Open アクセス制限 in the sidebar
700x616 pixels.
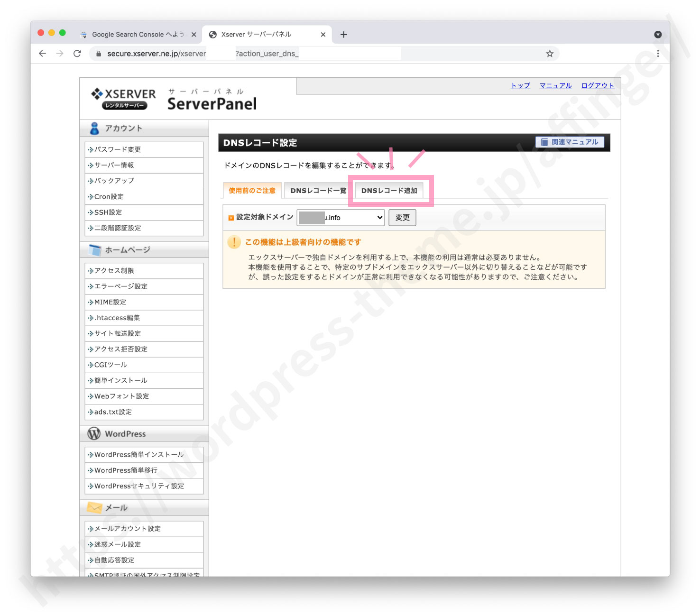click(144, 271)
